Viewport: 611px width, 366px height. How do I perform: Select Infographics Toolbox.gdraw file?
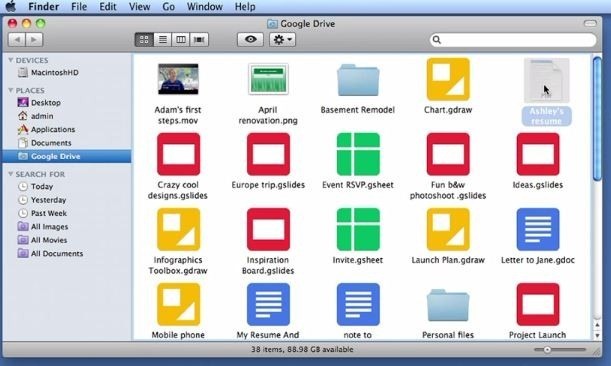pyautogui.click(x=178, y=229)
